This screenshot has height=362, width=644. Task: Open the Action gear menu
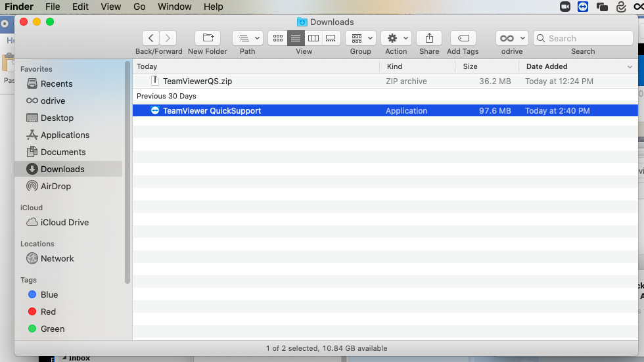pyautogui.click(x=396, y=38)
